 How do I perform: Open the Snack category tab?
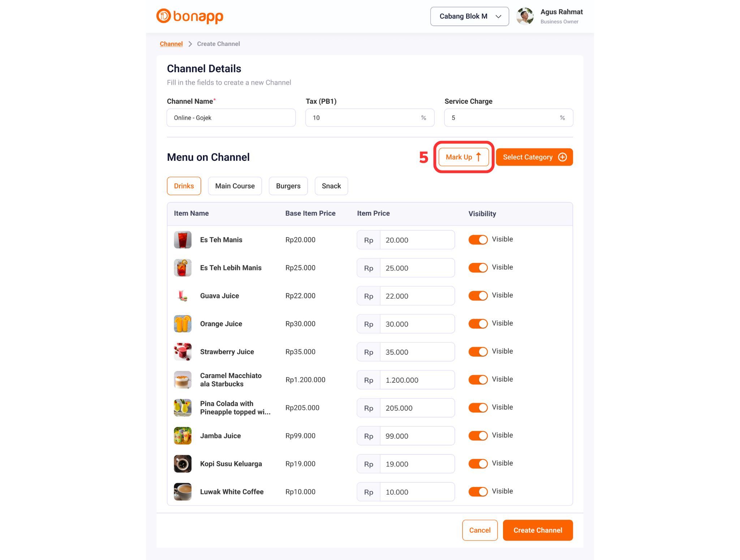tap(331, 186)
